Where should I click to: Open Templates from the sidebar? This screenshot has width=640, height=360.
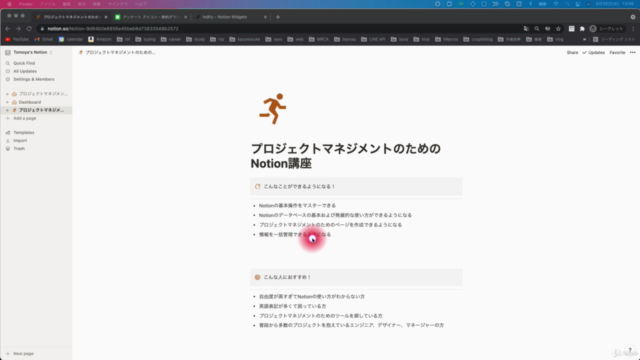coord(24,133)
